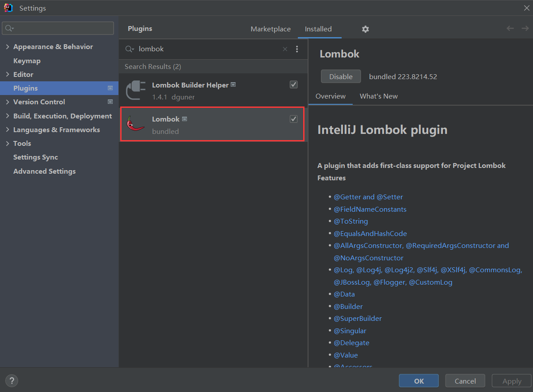Open the What's New tab
The image size is (533, 392).
[378, 96]
